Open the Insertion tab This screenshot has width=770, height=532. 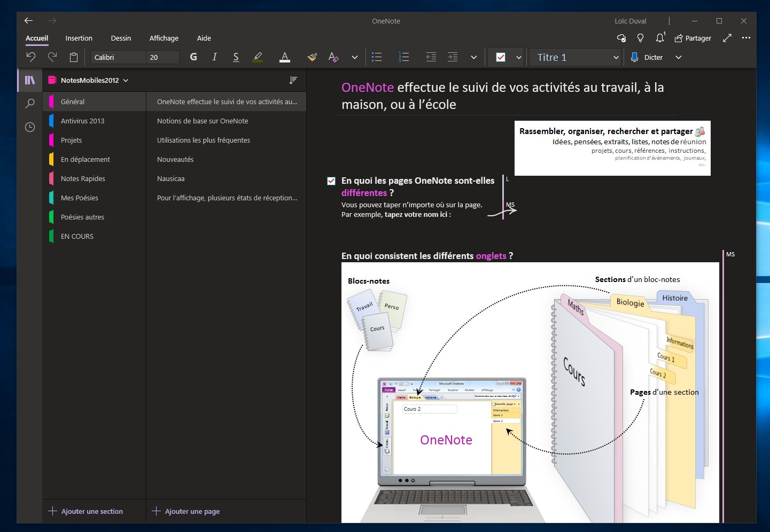coord(79,38)
